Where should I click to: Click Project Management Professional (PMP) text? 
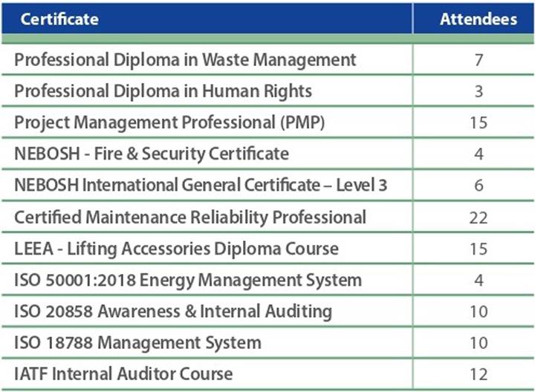point(169,122)
